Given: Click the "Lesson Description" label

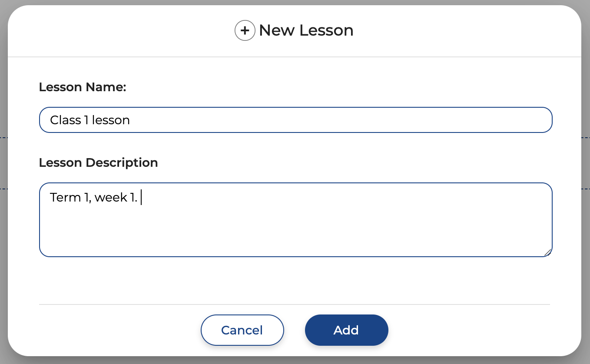Looking at the screenshot, I should 98,163.
